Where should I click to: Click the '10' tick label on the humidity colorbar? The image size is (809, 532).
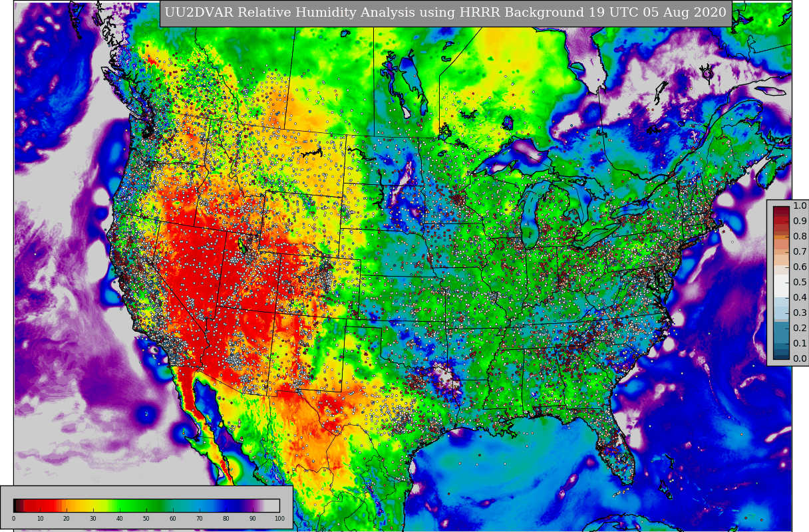(x=40, y=519)
